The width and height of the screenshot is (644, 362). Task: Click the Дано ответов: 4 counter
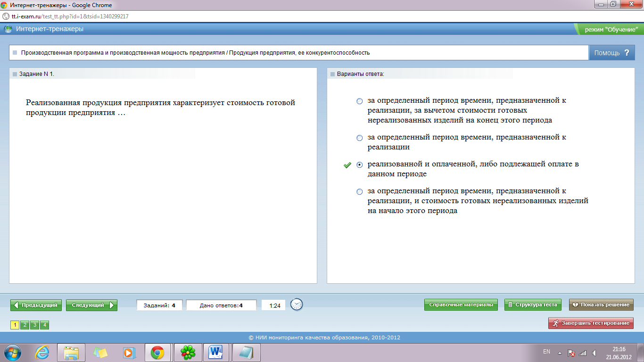(221, 305)
